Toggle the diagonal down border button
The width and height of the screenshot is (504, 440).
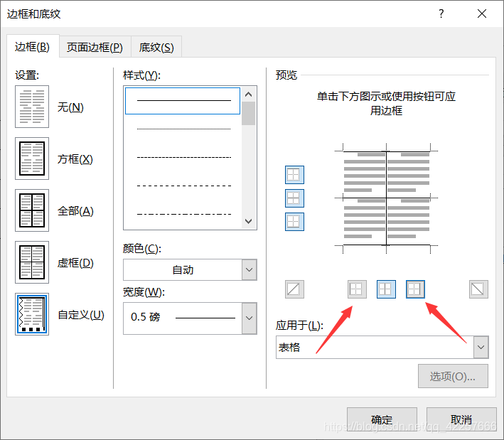(478, 289)
